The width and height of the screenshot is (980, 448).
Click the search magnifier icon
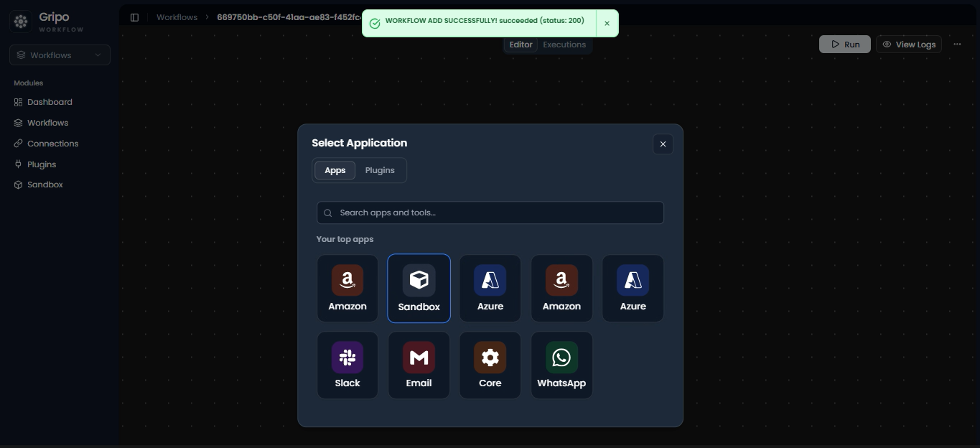[328, 213]
